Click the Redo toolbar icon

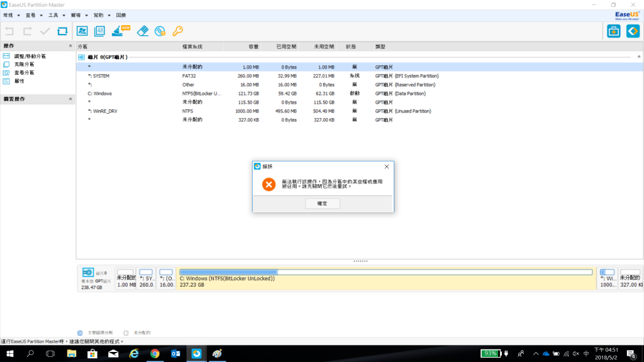coord(28,31)
